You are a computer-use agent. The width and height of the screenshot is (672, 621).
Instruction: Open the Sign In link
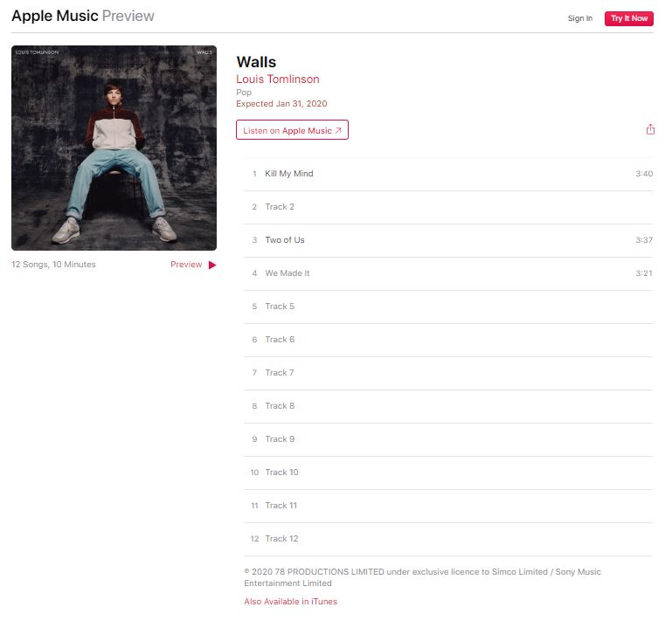pyautogui.click(x=580, y=18)
